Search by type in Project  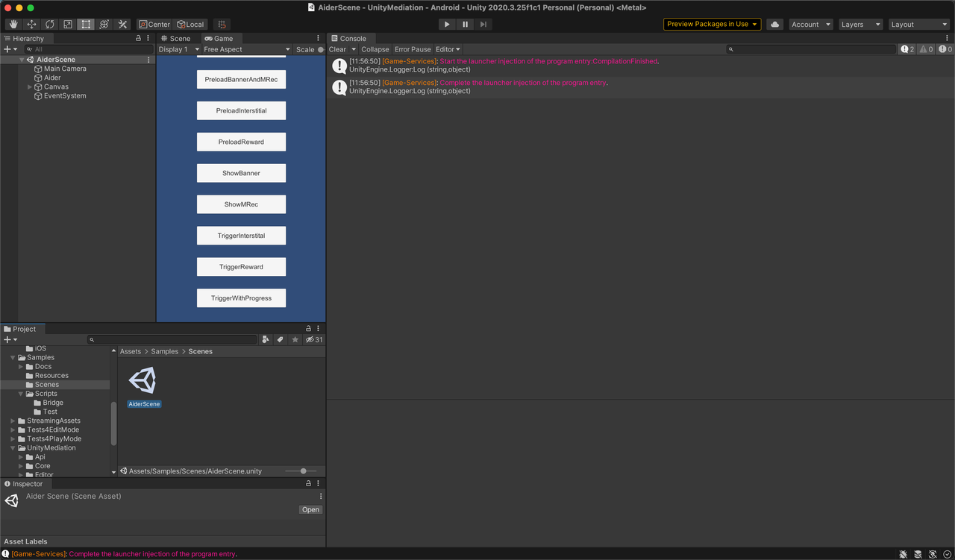(266, 339)
